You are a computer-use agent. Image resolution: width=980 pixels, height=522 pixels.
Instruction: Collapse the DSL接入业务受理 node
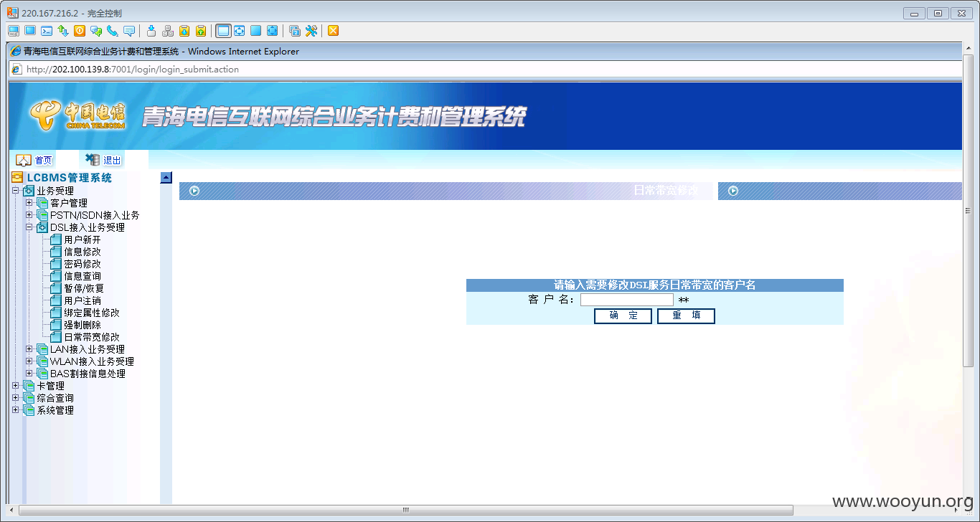click(29, 227)
